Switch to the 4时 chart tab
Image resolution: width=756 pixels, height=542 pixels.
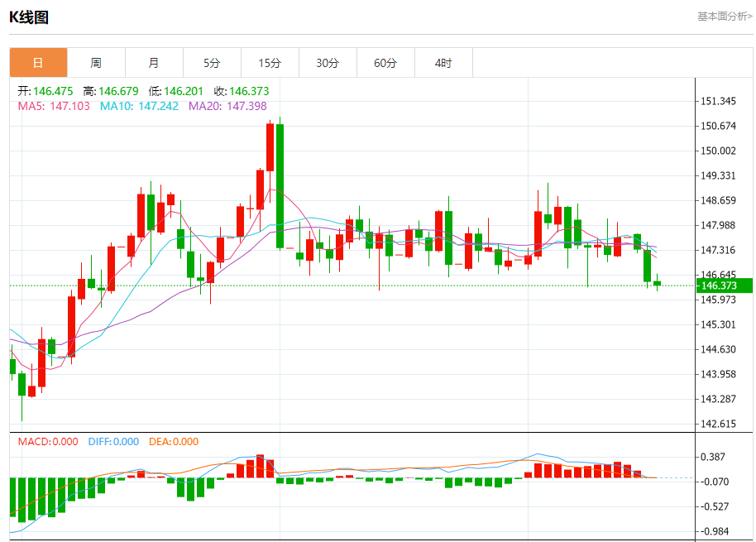tap(443, 63)
